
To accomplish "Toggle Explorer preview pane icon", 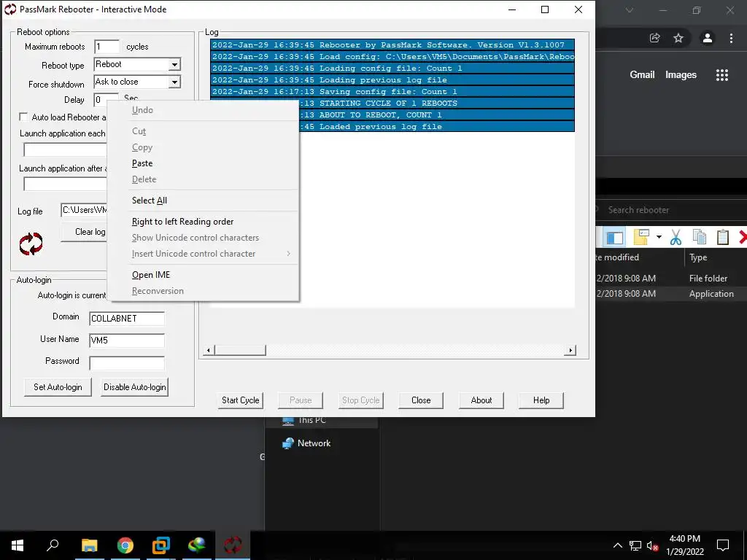I will tap(614, 237).
